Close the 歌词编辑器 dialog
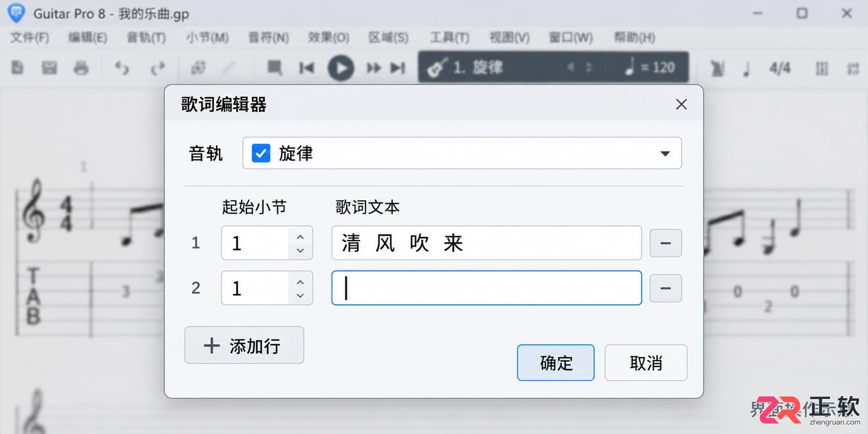 [x=681, y=104]
